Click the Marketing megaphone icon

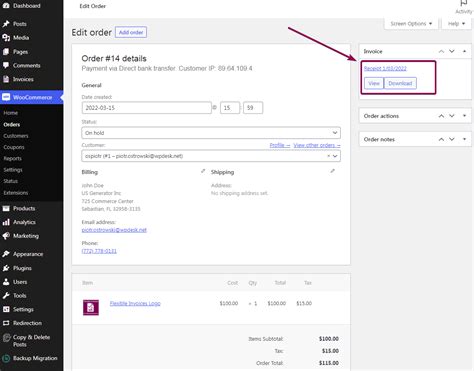coord(6,236)
